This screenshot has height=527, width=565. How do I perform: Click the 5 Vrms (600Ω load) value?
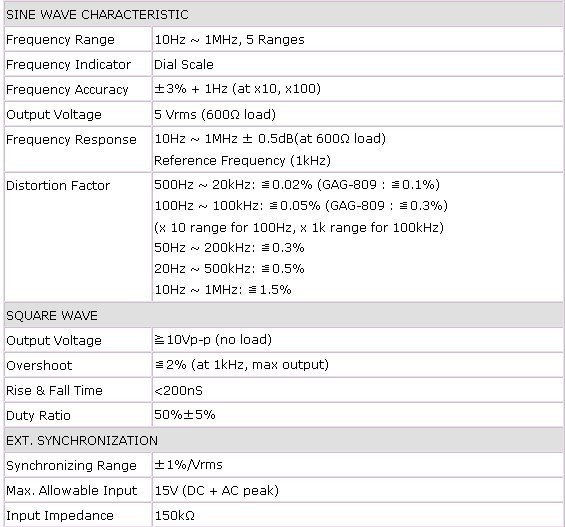pos(215,114)
